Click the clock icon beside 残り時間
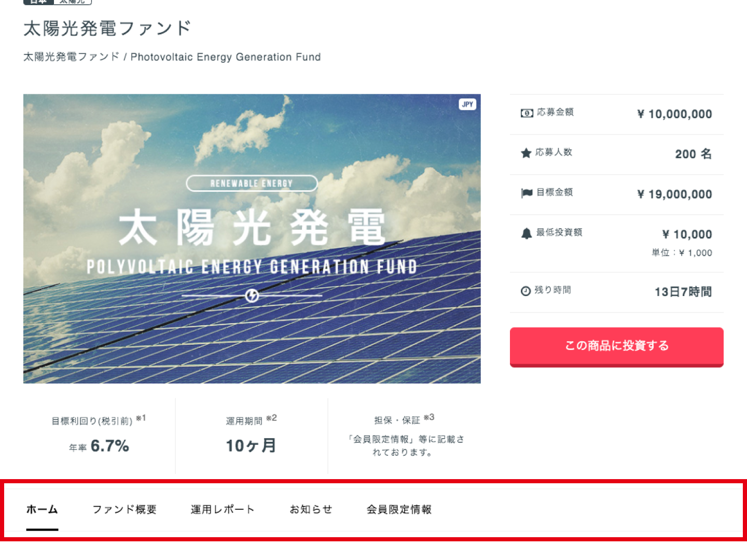Screen dimensions: 747x560 pyautogui.click(x=525, y=291)
